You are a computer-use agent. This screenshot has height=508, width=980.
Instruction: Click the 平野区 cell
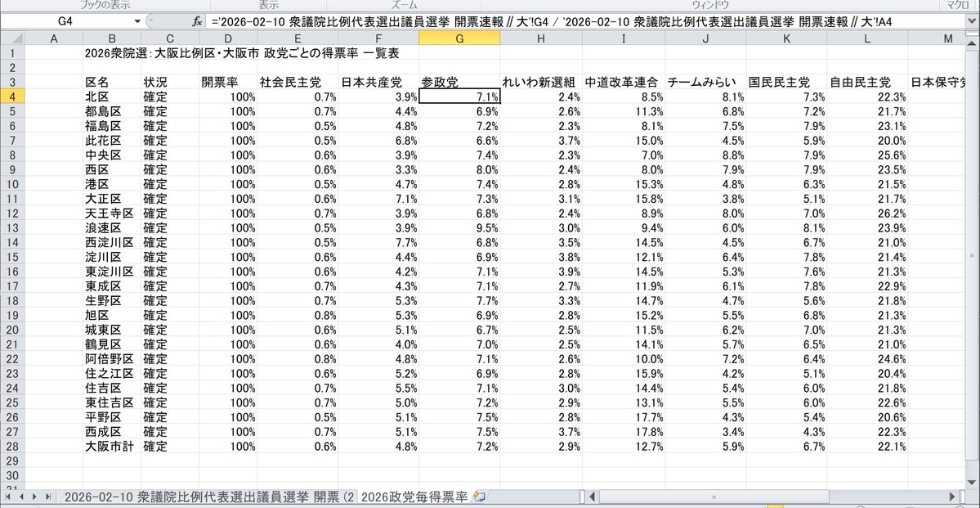click(111, 418)
